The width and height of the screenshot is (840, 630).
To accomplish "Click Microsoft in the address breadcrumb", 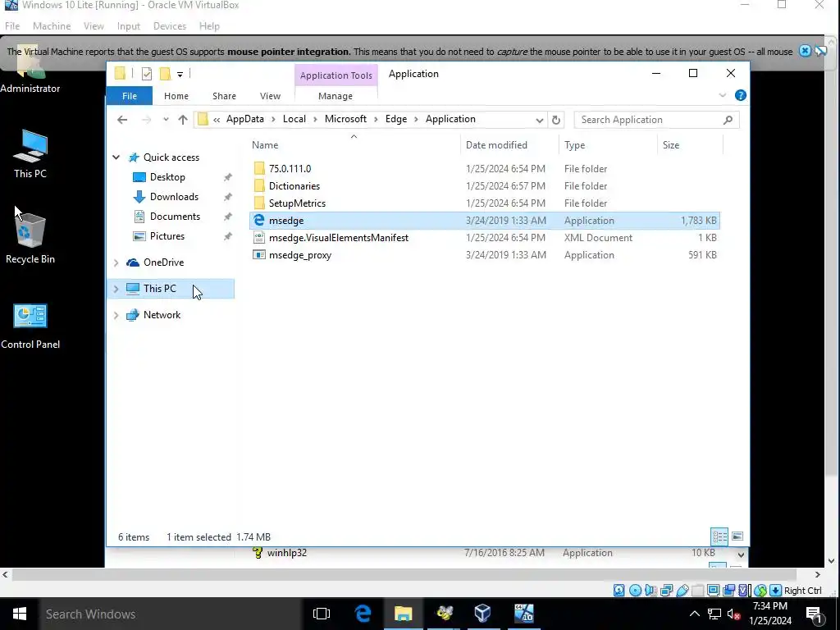I will pos(345,119).
